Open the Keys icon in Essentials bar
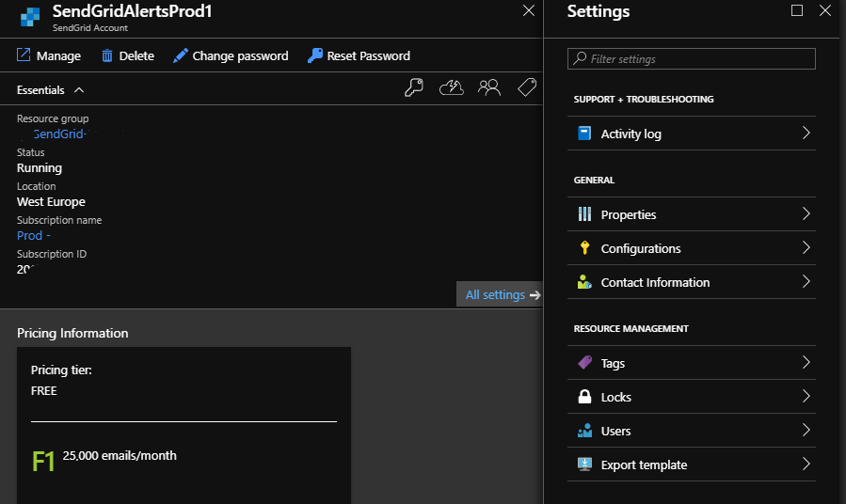 click(414, 87)
